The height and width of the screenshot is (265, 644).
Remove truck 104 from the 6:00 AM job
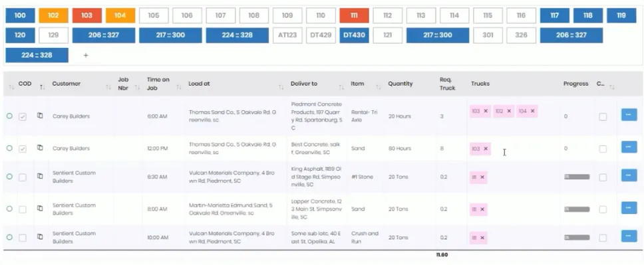pyautogui.click(x=532, y=111)
